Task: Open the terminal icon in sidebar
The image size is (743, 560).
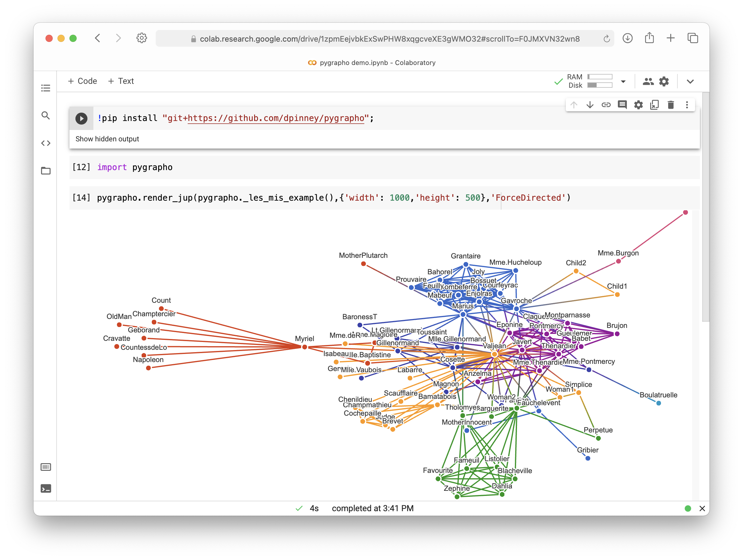Action: pos(46,488)
